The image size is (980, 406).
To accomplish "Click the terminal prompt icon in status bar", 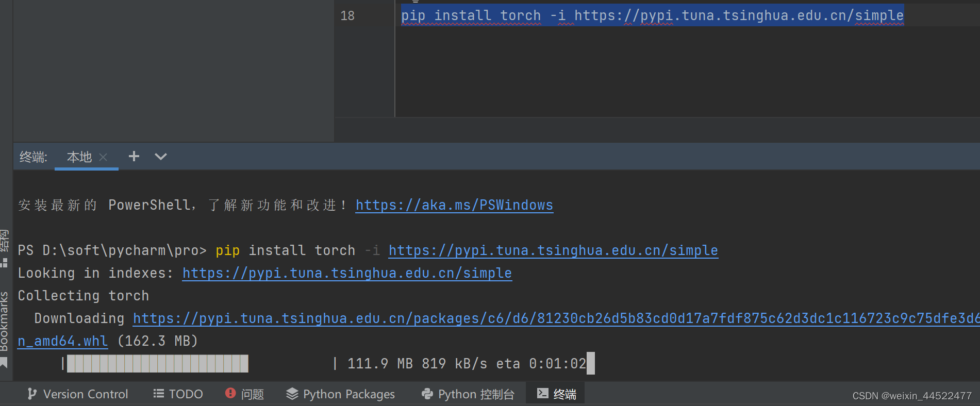I will pos(543,393).
